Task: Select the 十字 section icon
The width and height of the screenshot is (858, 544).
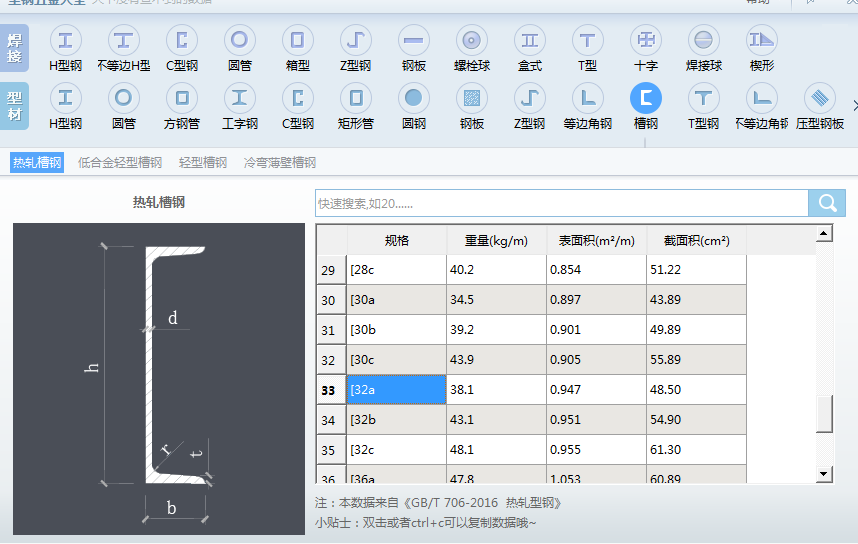Action: [x=646, y=40]
